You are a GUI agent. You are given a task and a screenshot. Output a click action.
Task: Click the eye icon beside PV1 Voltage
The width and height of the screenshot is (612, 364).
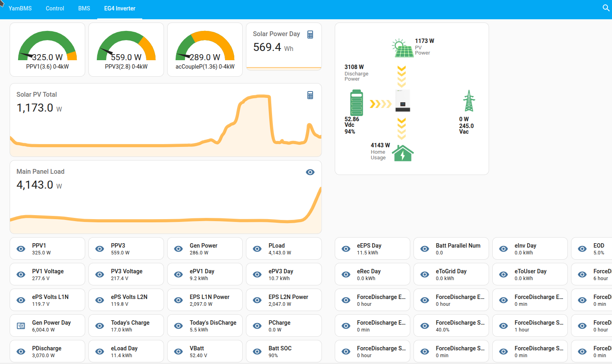tap(21, 275)
